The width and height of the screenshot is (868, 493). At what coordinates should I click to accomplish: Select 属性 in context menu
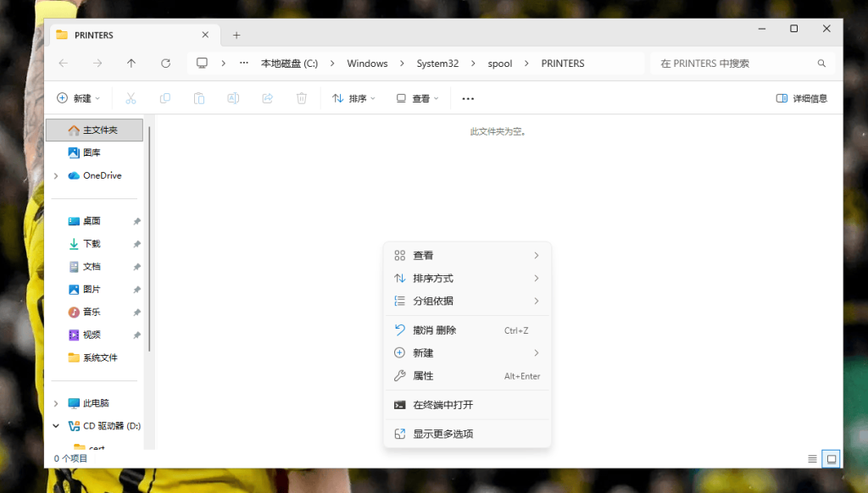(x=467, y=376)
